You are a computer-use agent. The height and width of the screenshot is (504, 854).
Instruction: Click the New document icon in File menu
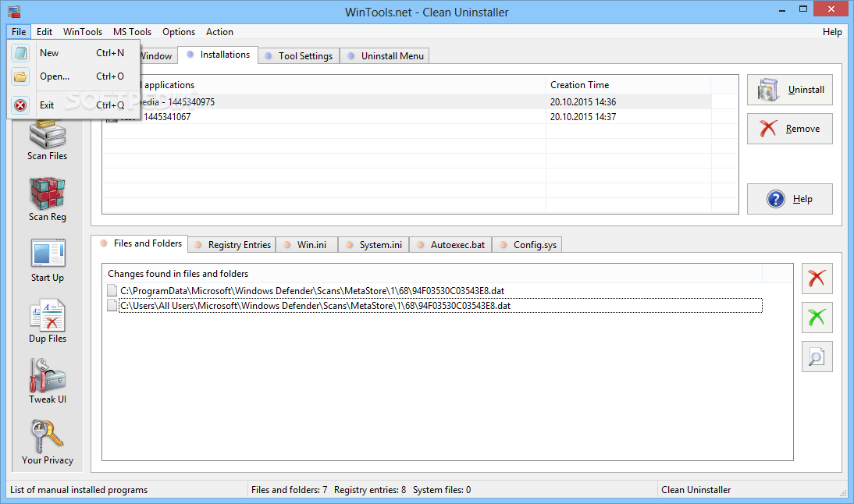tap(20, 53)
